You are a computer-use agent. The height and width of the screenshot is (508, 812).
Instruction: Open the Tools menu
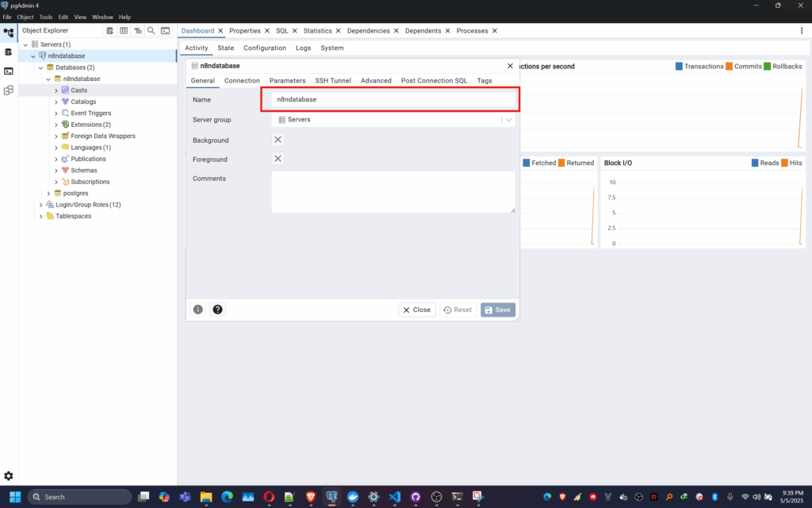[45, 17]
